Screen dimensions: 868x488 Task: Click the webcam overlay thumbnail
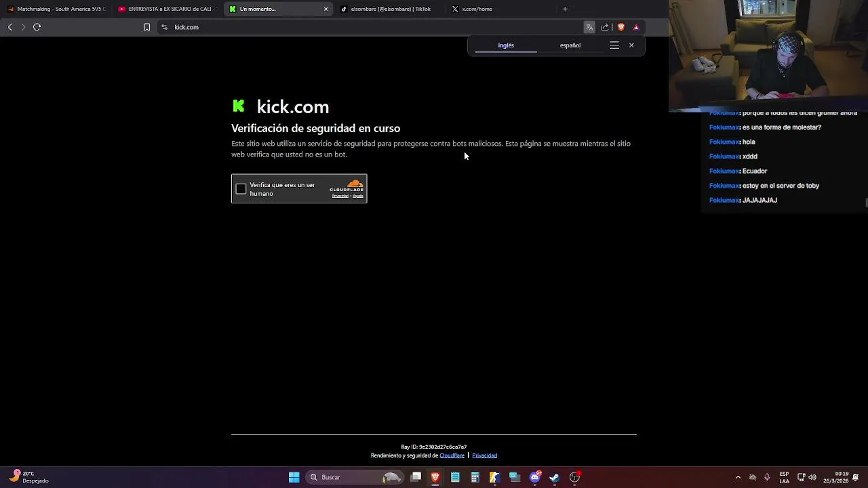(x=768, y=56)
